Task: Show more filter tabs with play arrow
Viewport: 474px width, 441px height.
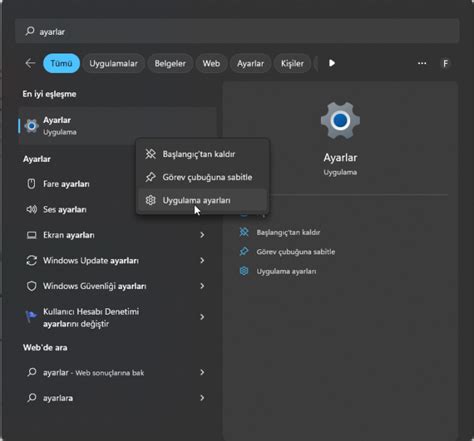Action: tap(332, 63)
